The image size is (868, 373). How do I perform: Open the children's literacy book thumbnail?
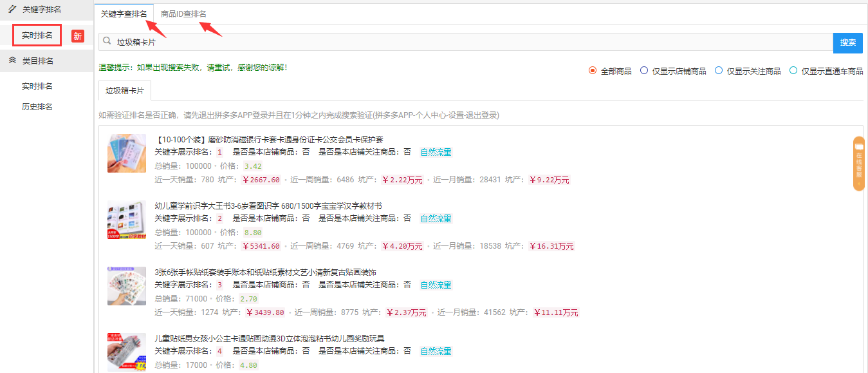coord(127,220)
